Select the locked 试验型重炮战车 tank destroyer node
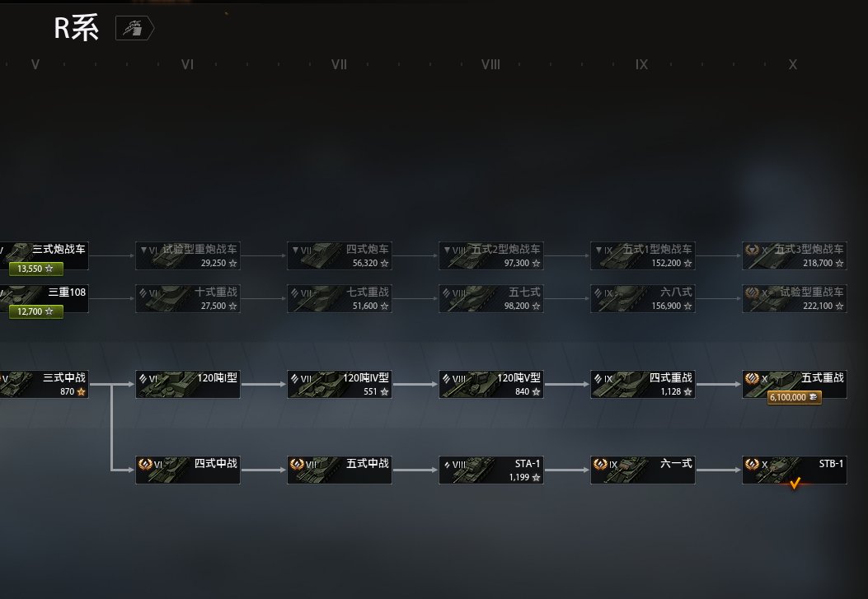The image size is (868, 599). pos(188,255)
